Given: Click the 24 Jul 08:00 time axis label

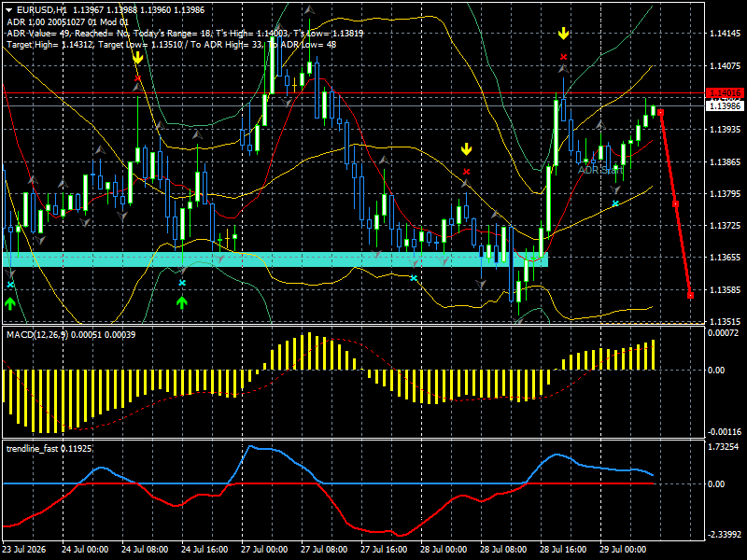Looking at the screenshot, I should click(145, 550).
